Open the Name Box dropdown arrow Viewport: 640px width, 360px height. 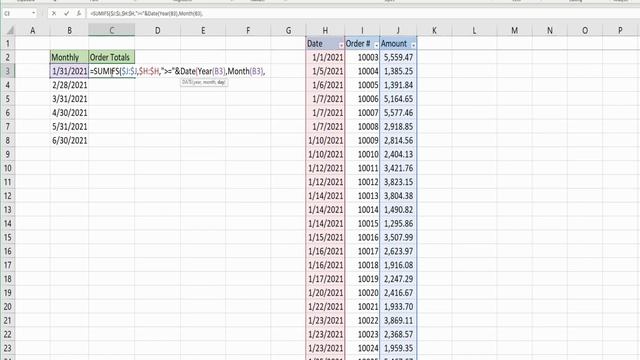click(33, 13)
